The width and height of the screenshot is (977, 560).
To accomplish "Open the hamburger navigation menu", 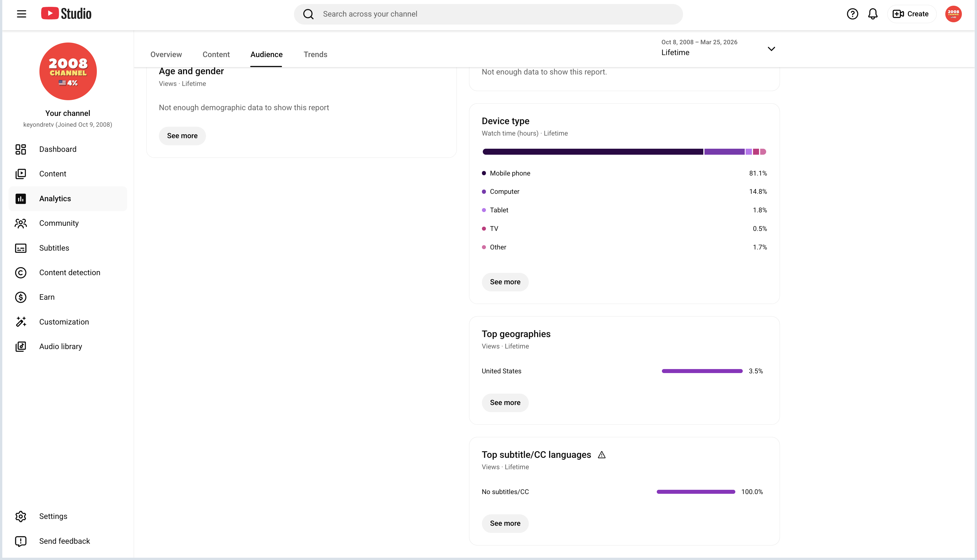I will tap(21, 14).
